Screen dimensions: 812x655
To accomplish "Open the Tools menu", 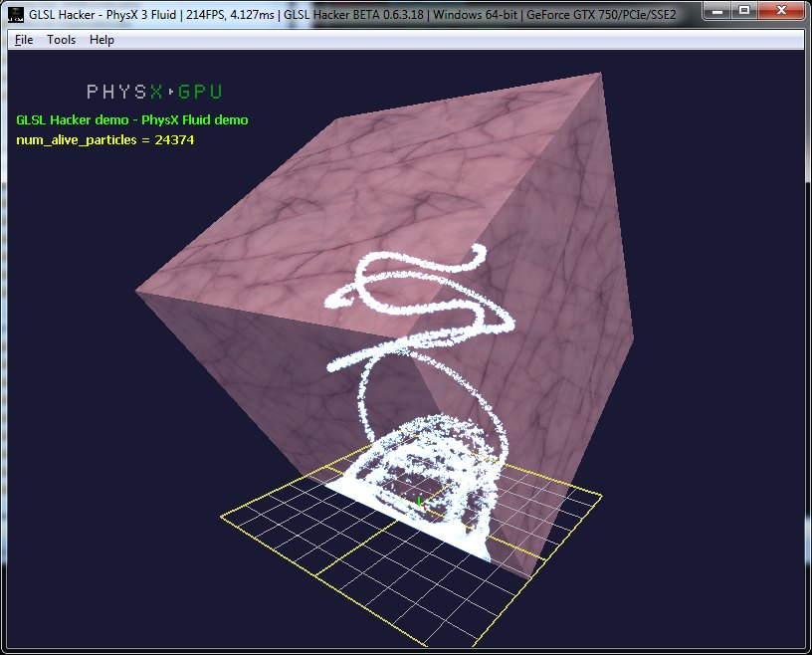I will click(x=61, y=40).
